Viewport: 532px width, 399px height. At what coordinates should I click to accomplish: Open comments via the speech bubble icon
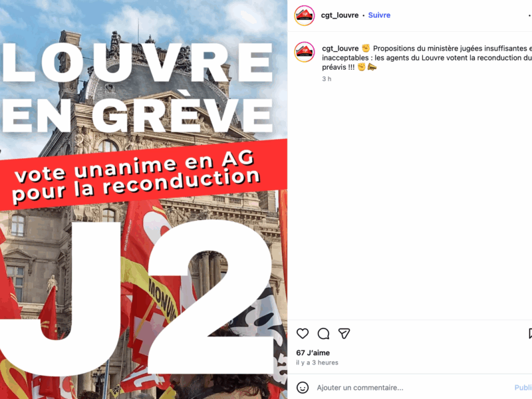click(323, 334)
